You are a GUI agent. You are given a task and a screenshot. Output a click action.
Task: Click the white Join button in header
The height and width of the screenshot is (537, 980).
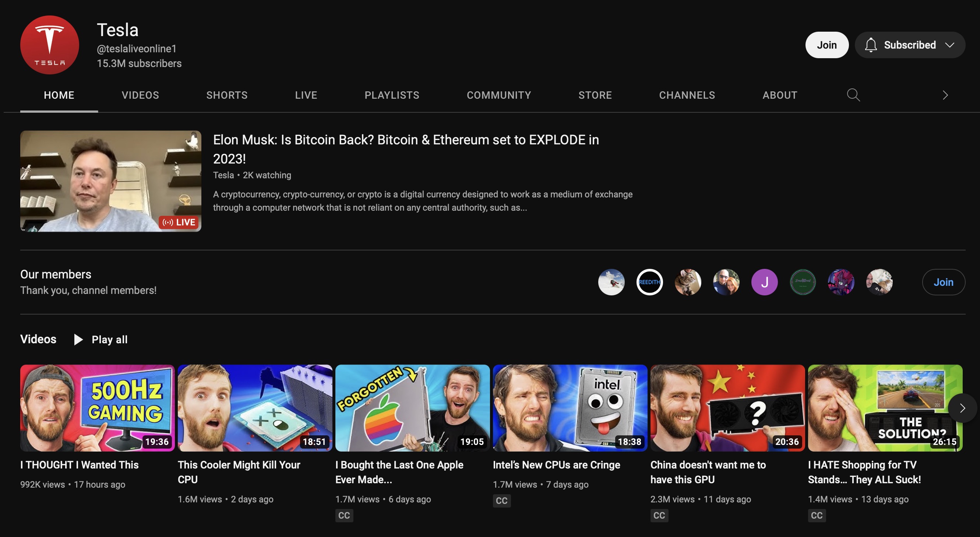click(827, 45)
